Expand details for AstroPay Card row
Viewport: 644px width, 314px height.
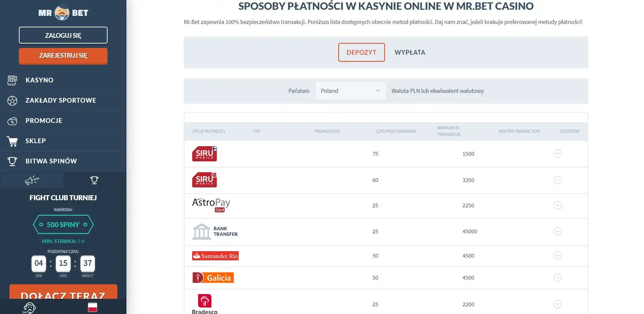click(x=557, y=205)
